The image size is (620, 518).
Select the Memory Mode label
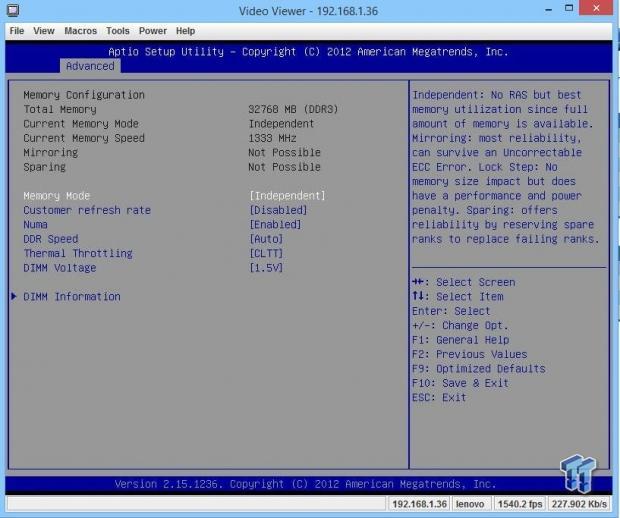click(x=57, y=196)
